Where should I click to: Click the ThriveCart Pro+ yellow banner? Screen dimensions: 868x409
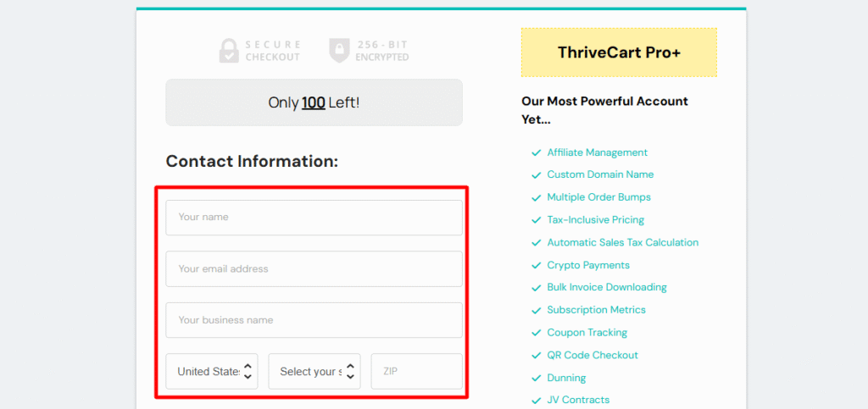(619, 53)
